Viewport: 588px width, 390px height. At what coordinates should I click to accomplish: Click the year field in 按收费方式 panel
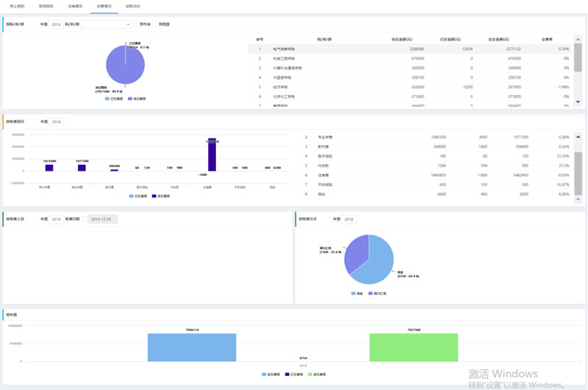pyautogui.click(x=349, y=219)
